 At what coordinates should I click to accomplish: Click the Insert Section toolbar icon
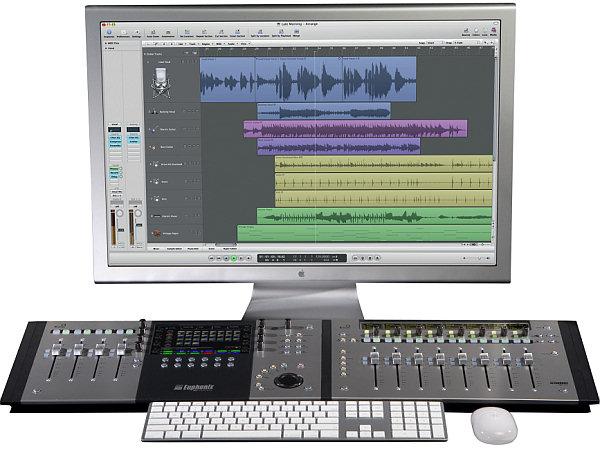237,33
